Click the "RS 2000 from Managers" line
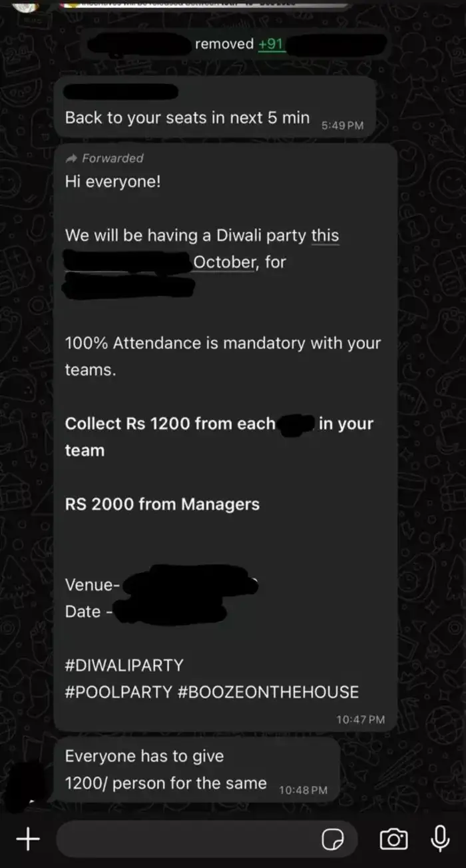The image size is (466, 868). [x=162, y=504]
